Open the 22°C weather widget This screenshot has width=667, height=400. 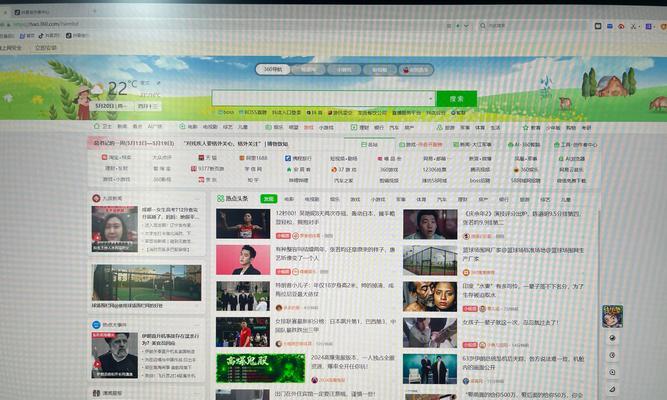tap(122, 88)
